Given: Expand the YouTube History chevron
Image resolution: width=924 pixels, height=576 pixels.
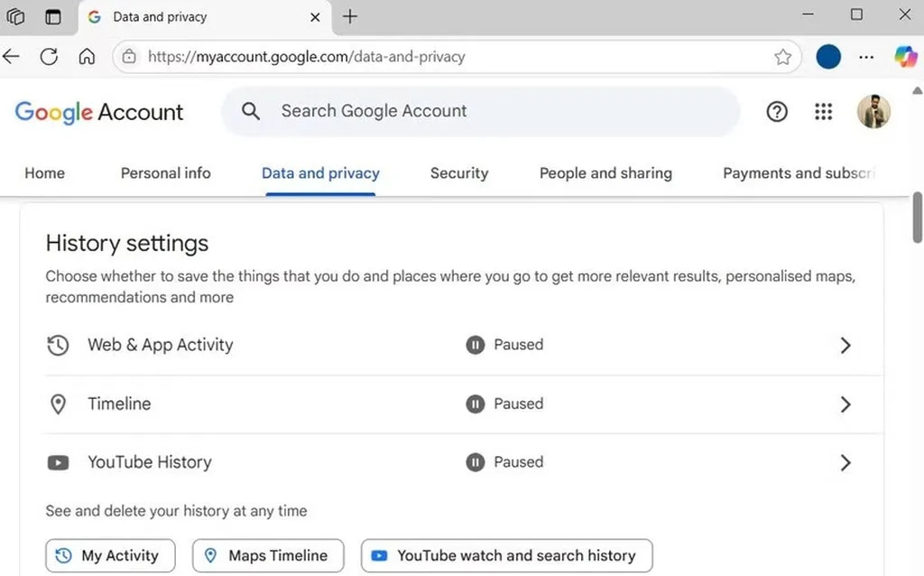Looking at the screenshot, I should 845,463.
